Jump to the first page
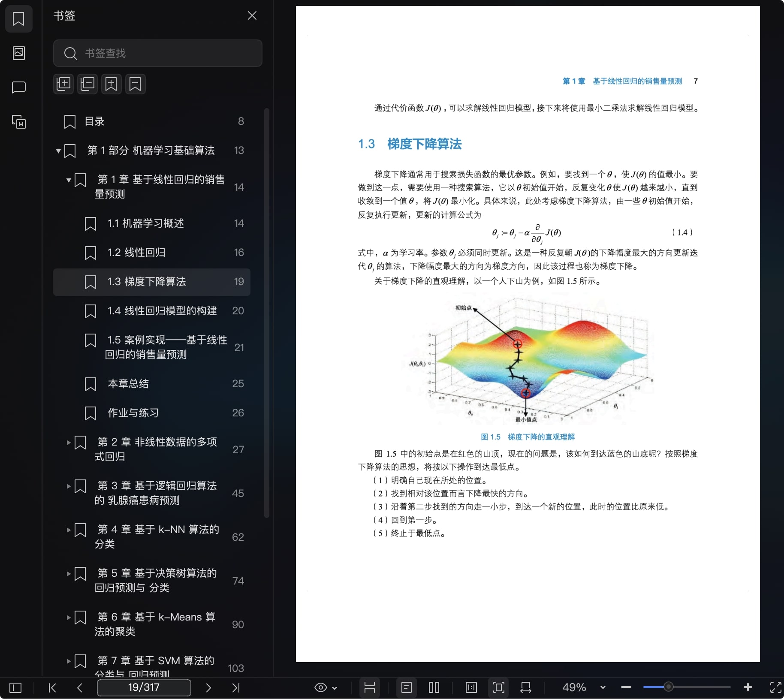This screenshot has height=699, width=784. (52, 688)
